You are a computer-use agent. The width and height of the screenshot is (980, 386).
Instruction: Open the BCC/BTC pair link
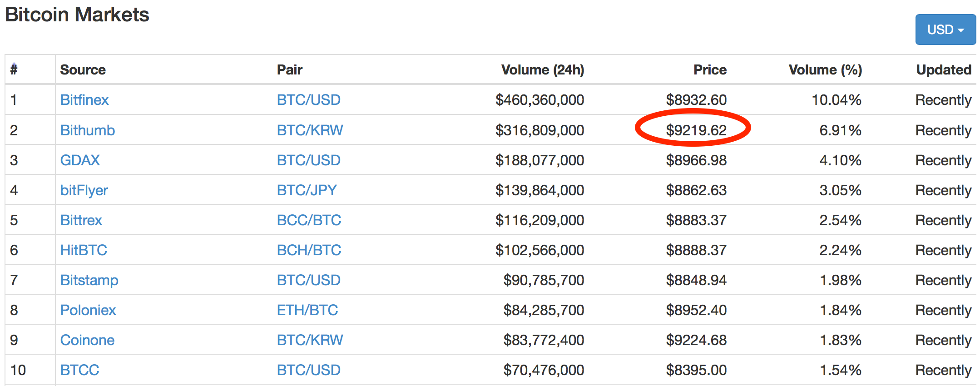[309, 220]
